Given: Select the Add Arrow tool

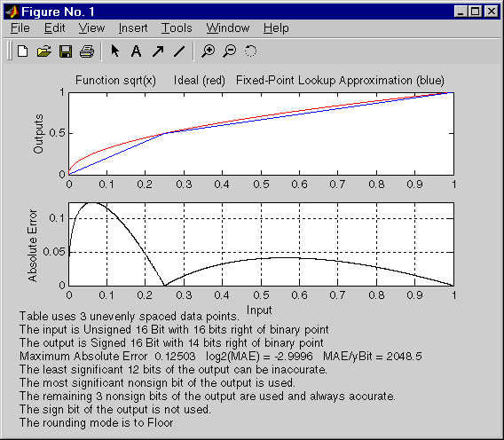Looking at the screenshot, I should point(158,51).
